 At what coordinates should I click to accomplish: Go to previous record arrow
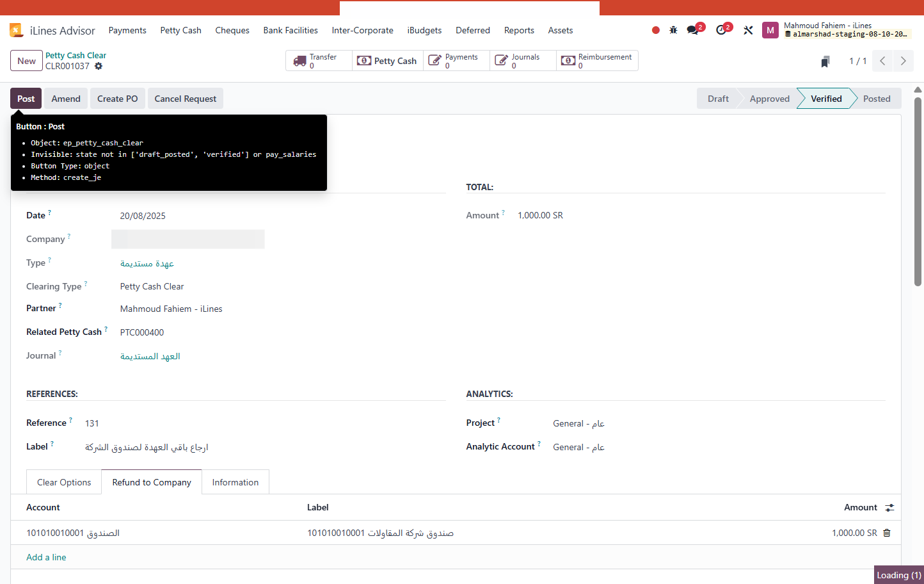pos(882,61)
